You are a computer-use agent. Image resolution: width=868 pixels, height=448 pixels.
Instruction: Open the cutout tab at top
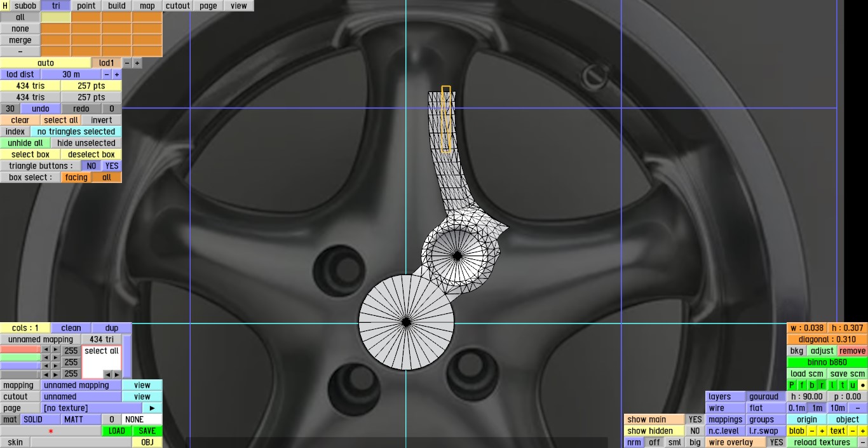[178, 6]
